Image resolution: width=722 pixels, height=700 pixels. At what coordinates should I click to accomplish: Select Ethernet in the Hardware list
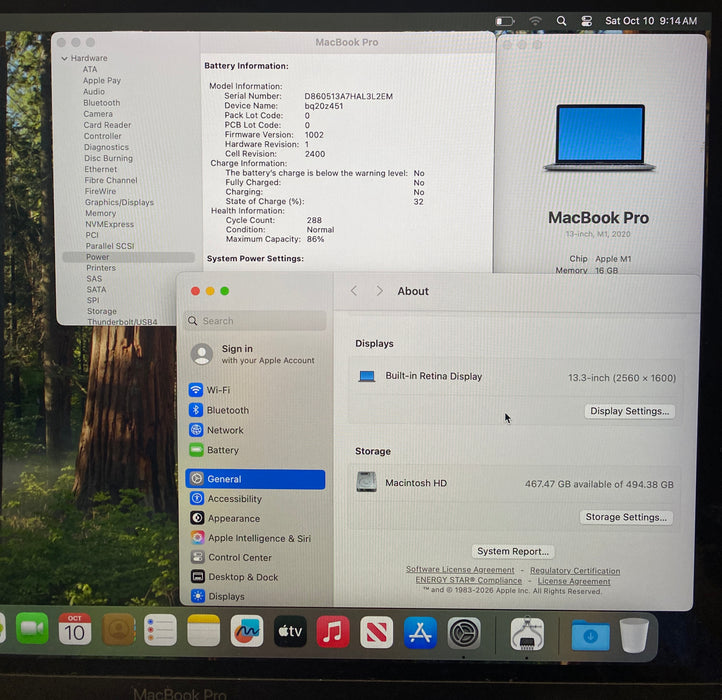(x=101, y=169)
